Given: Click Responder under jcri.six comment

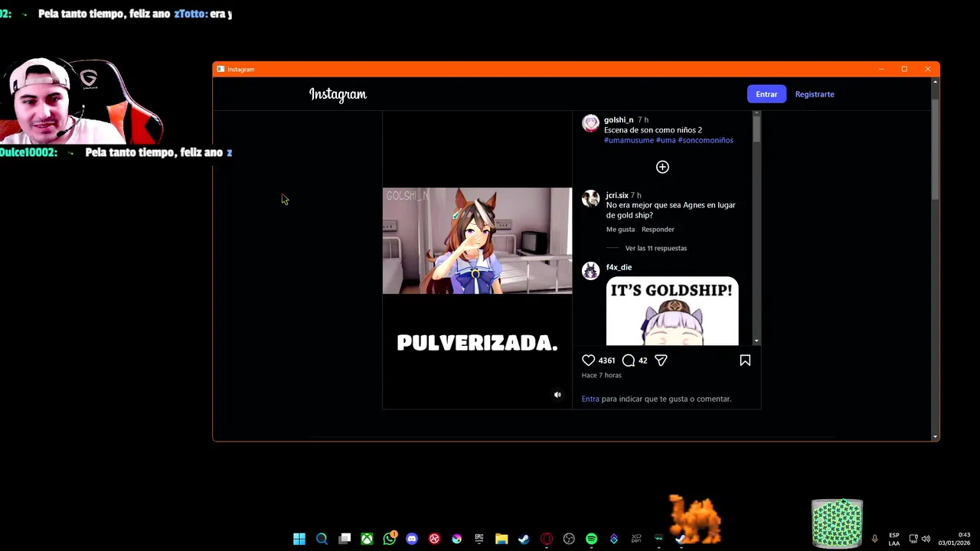Looking at the screenshot, I should point(658,230).
